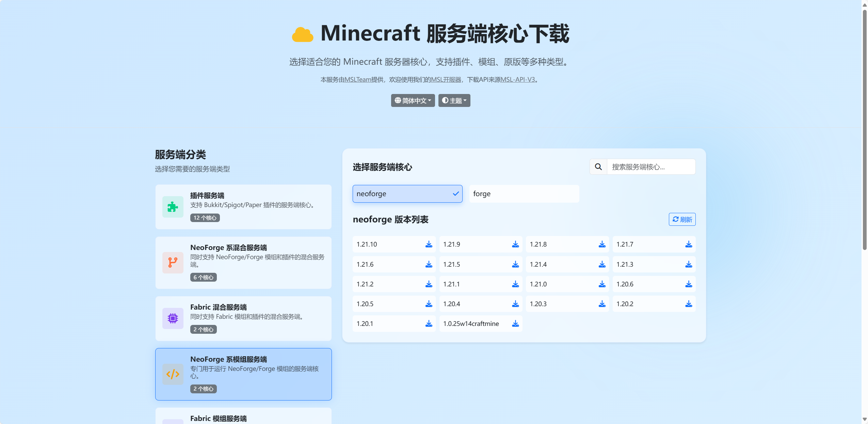Open the MSL-API-V3 link
Viewport: 868px width, 424px height.
[517, 80]
